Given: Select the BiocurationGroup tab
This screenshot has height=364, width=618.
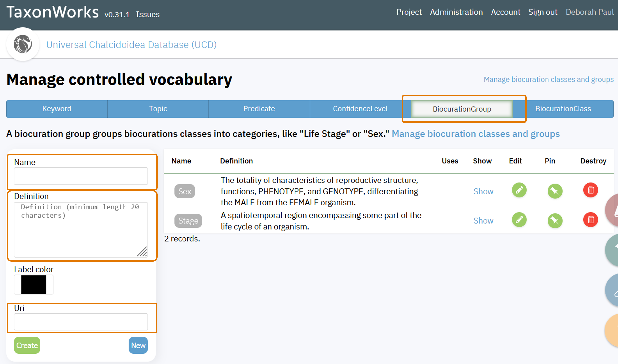Looking at the screenshot, I should pos(462,109).
